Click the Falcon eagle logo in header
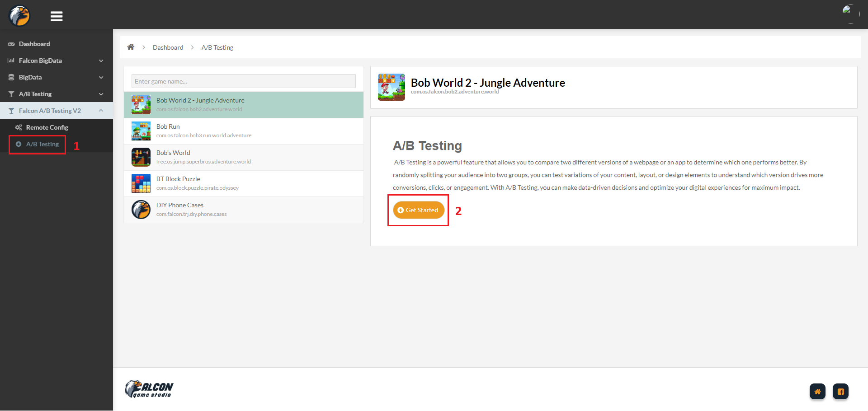868x411 pixels. pyautogui.click(x=19, y=16)
